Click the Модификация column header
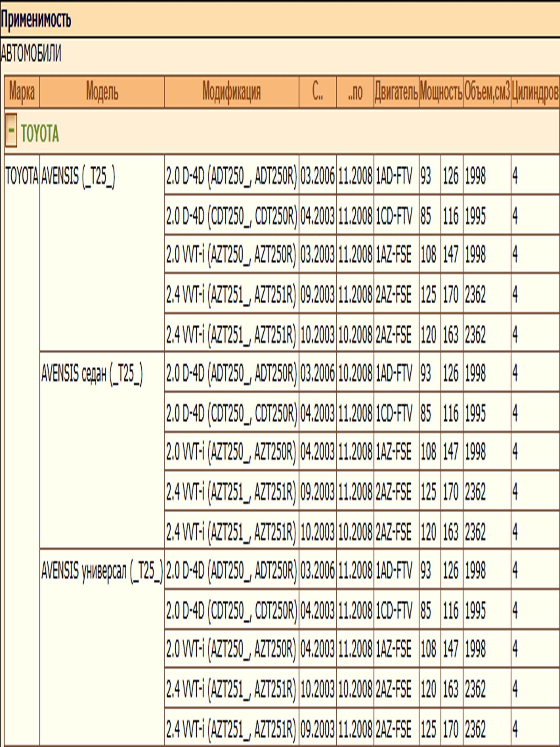 pos(232,92)
